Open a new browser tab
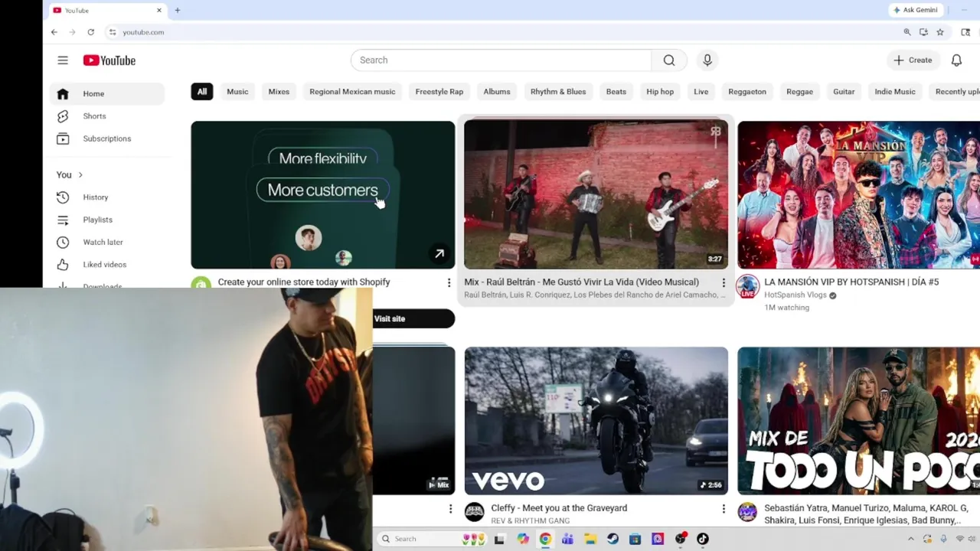980x551 pixels. point(177,10)
